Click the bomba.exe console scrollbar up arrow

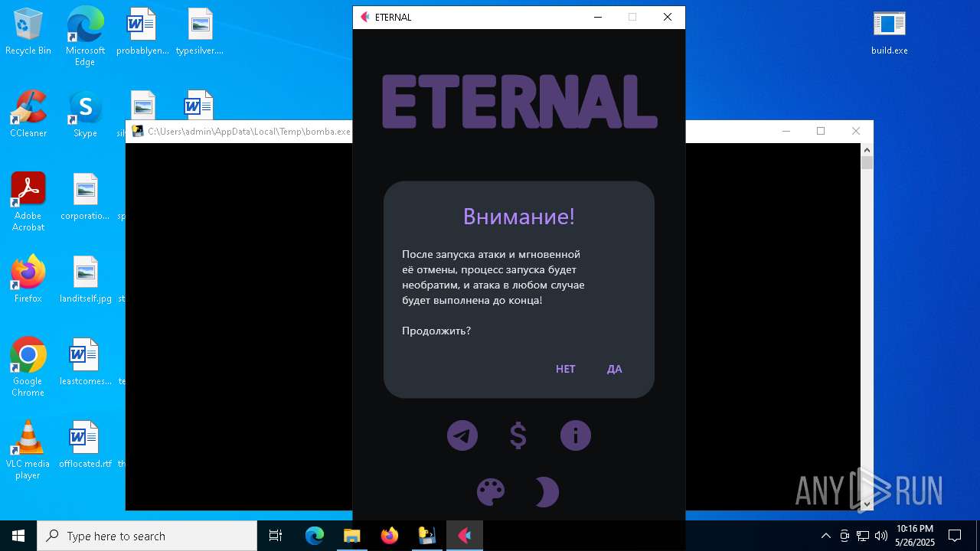[867, 150]
